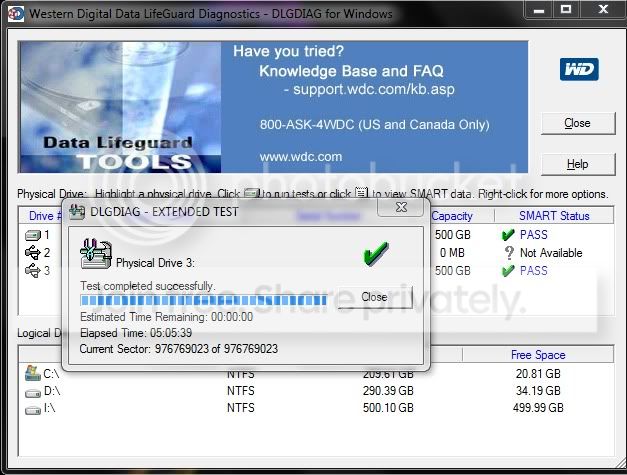Click drive 1 green PASS checkmark
Image resolution: width=627 pixels, height=475 pixels.
(508, 235)
